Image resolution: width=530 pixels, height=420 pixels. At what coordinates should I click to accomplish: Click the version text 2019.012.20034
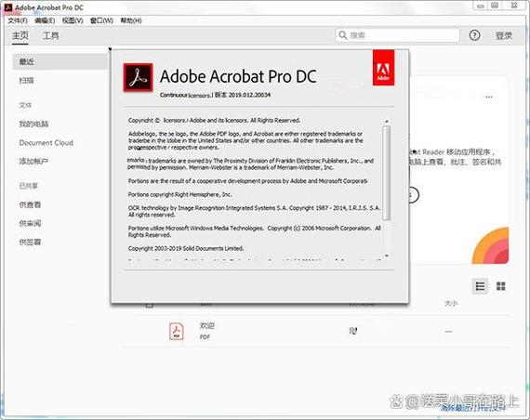[249, 95]
